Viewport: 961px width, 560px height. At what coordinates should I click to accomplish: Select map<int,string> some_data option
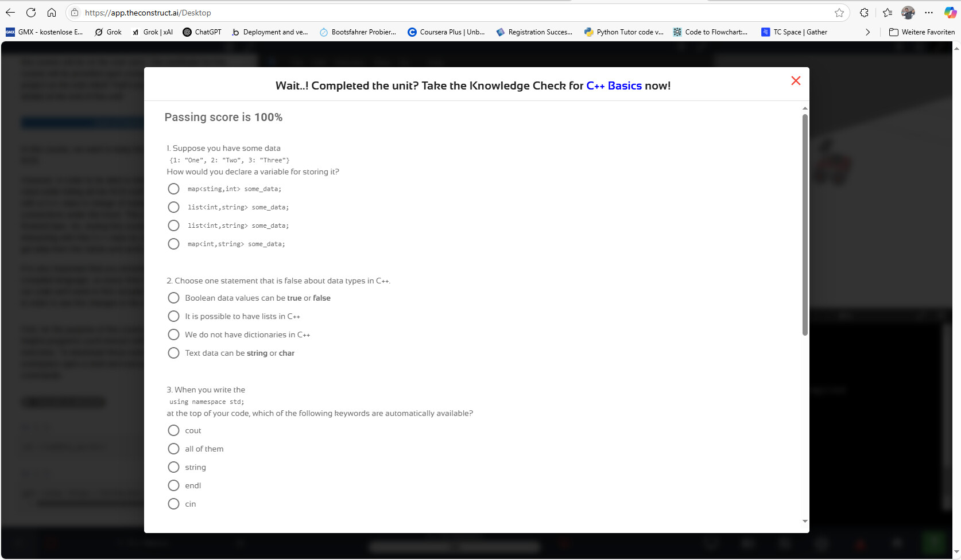(173, 244)
